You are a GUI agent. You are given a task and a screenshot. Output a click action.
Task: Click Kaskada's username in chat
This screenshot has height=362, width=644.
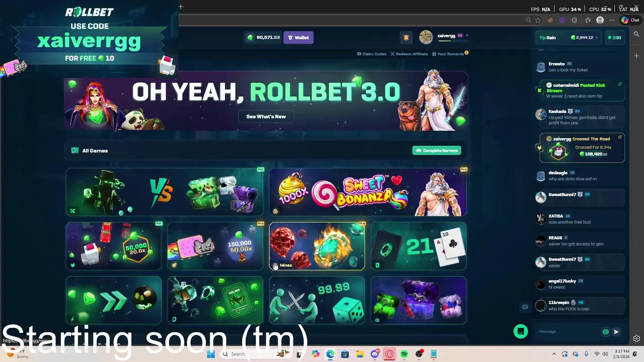click(x=557, y=111)
